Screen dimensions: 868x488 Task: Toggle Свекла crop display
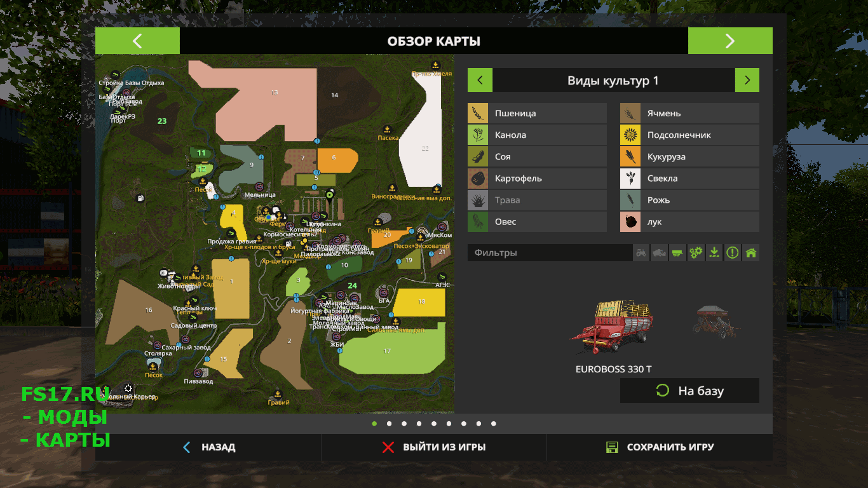tap(689, 178)
